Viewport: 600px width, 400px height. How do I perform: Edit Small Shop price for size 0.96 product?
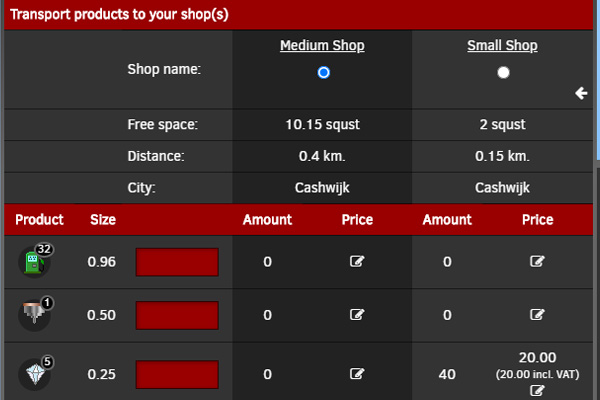click(x=537, y=262)
